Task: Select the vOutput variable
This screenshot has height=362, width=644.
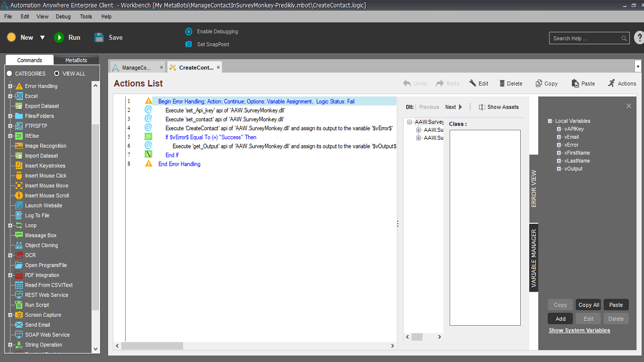Action: (x=574, y=169)
